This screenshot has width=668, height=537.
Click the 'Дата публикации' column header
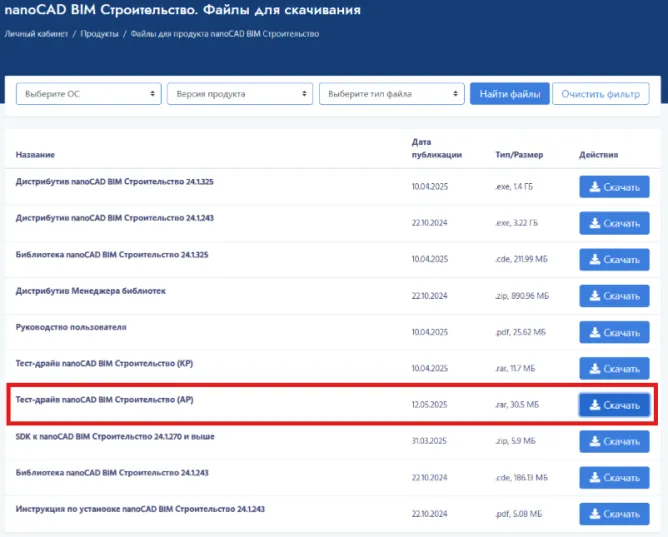(437, 148)
